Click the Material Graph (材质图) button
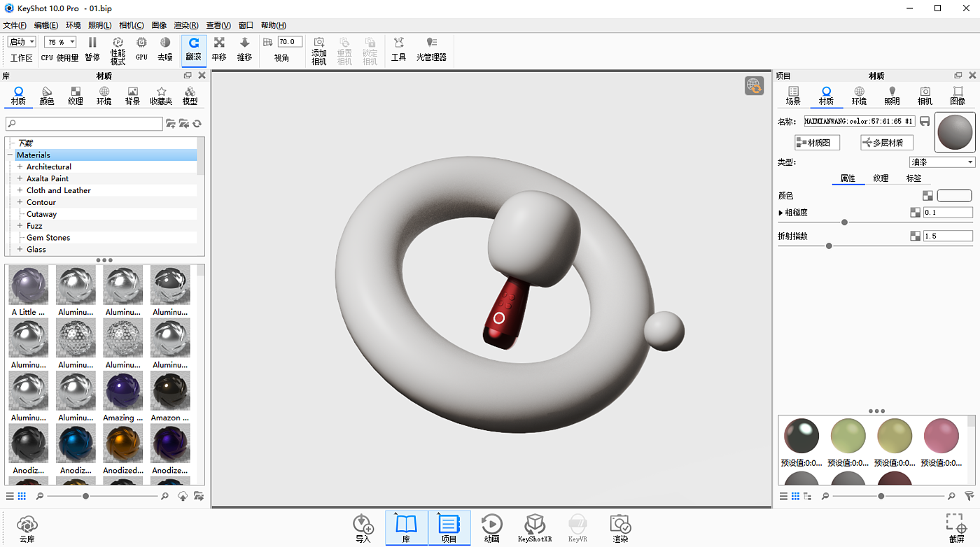This screenshot has height=547, width=980. click(817, 143)
